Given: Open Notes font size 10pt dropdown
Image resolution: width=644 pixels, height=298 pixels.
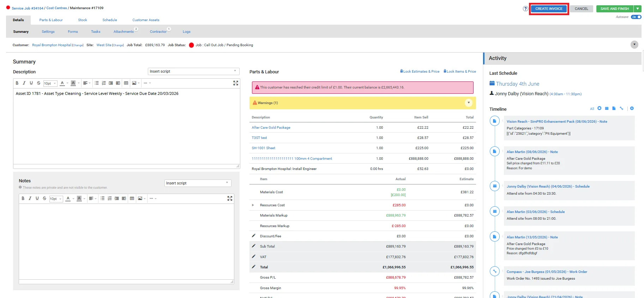Looking at the screenshot, I should click(x=56, y=199).
